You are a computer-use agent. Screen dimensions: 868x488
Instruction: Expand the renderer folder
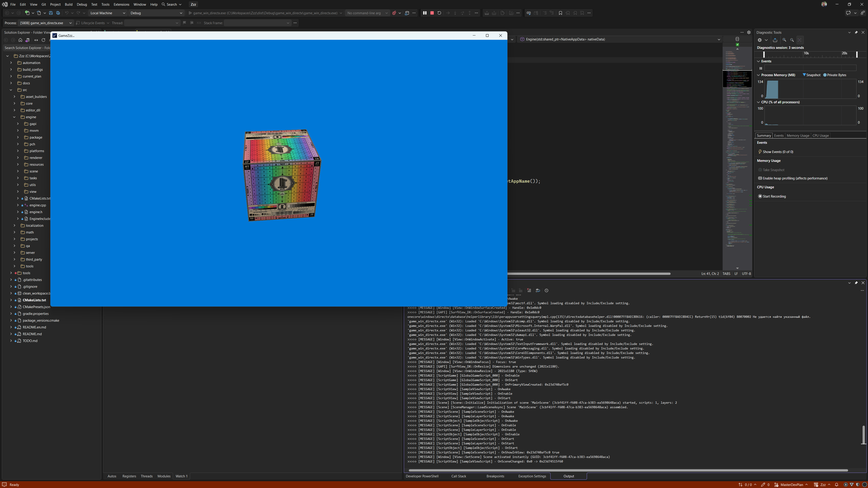pos(18,158)
